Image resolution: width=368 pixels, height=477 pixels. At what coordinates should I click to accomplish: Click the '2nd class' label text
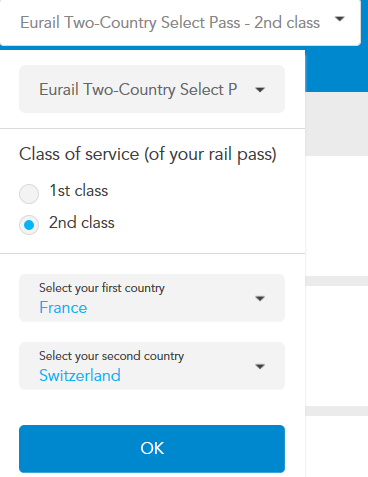[x=82, y=222]
